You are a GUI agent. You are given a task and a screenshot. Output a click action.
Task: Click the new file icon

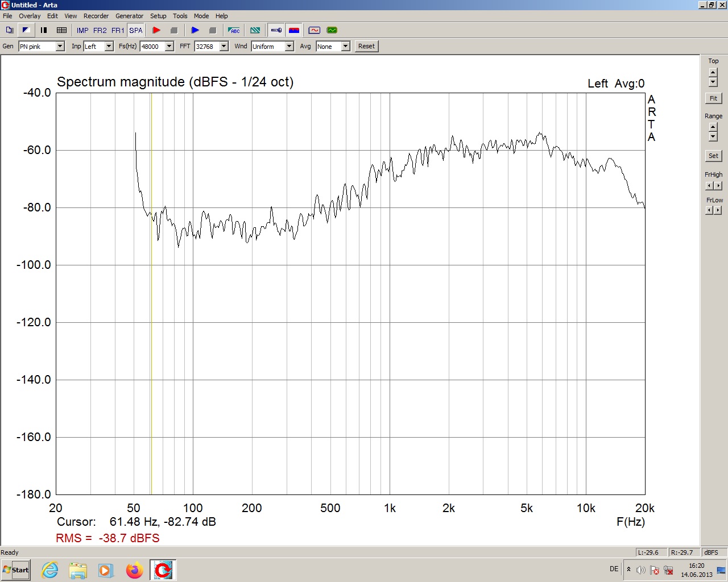[x=9, y=30]
